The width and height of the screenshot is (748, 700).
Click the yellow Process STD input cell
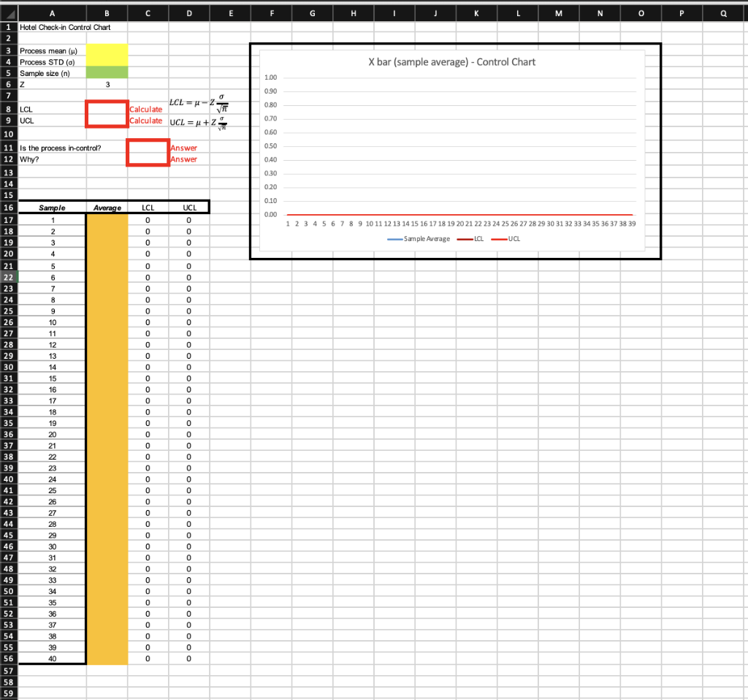[107, 61]
